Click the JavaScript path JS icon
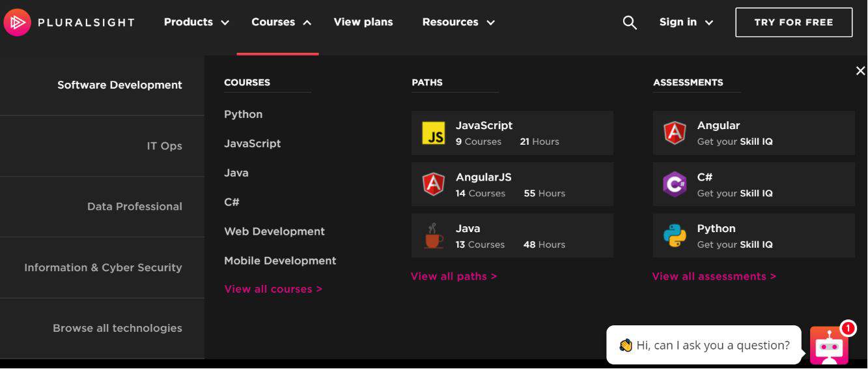 [433, 133]
